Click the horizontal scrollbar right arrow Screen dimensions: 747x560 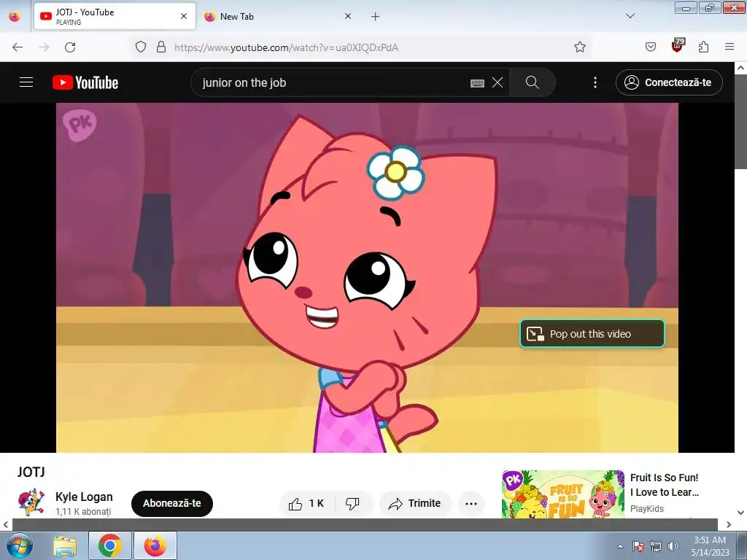coord(729,524)
